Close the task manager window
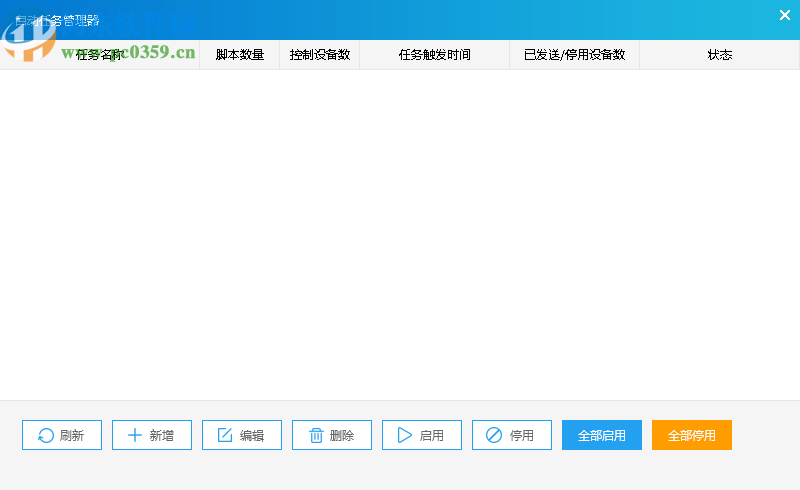 click(785, 15)
